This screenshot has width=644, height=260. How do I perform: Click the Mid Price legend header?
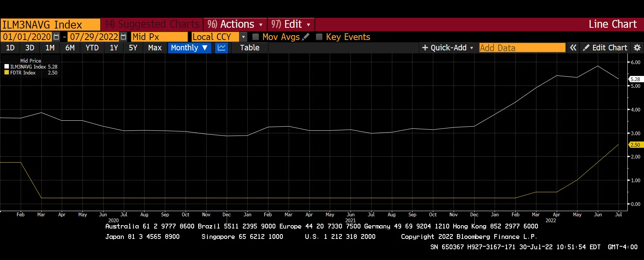click(31, 61)
